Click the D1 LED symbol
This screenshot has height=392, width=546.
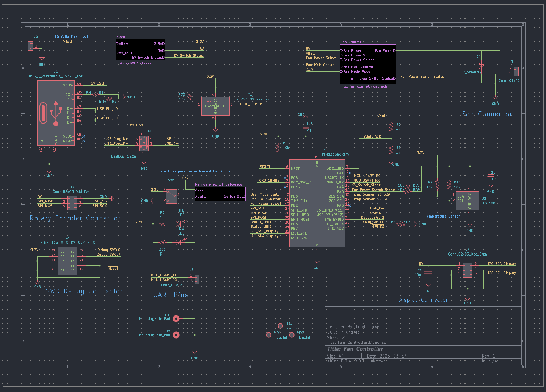179,224
